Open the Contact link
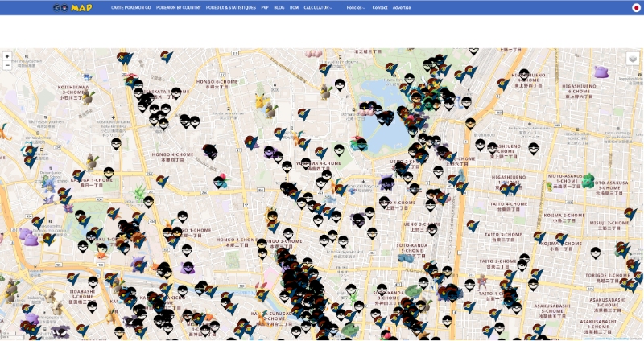 pos(380,7)
